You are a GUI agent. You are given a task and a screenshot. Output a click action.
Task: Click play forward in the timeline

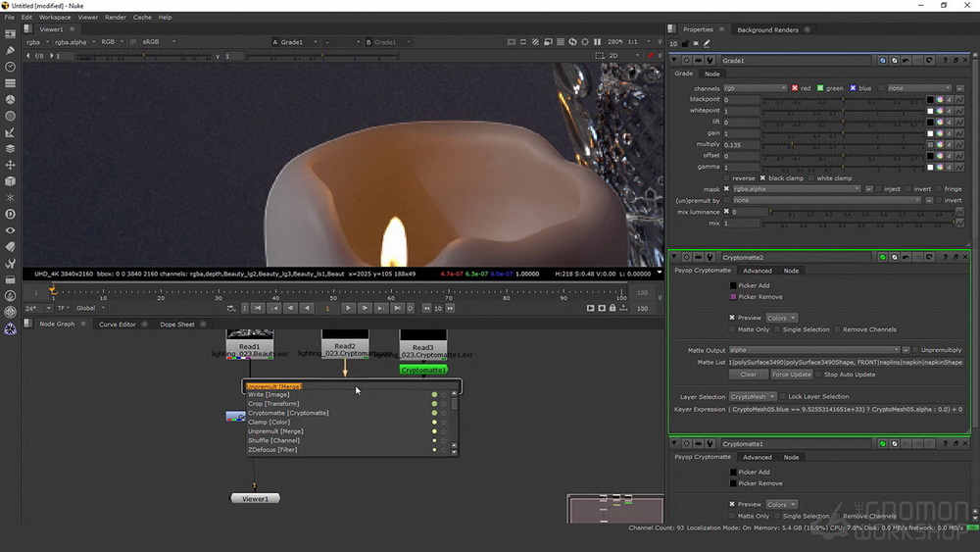[349, 308]
